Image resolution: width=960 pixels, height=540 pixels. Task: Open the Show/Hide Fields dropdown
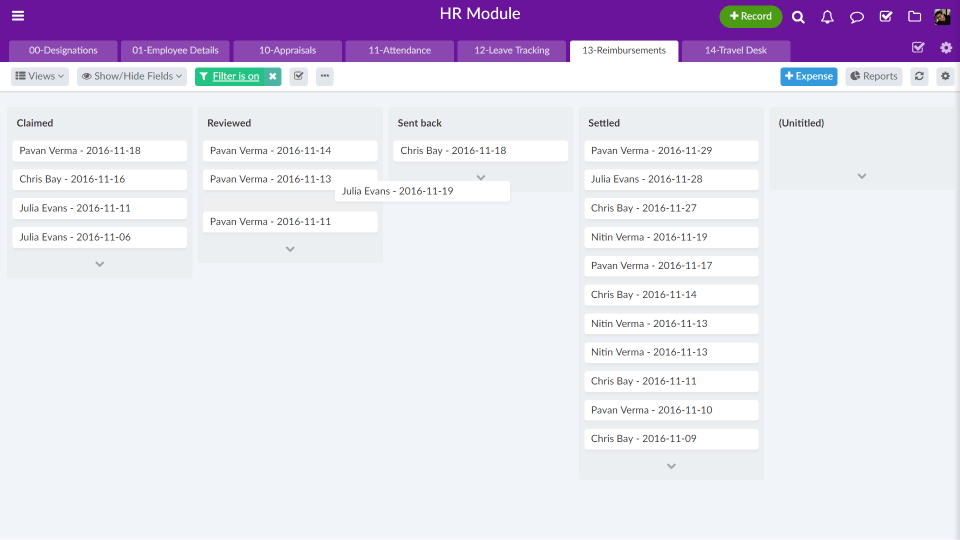coord(132,77)
